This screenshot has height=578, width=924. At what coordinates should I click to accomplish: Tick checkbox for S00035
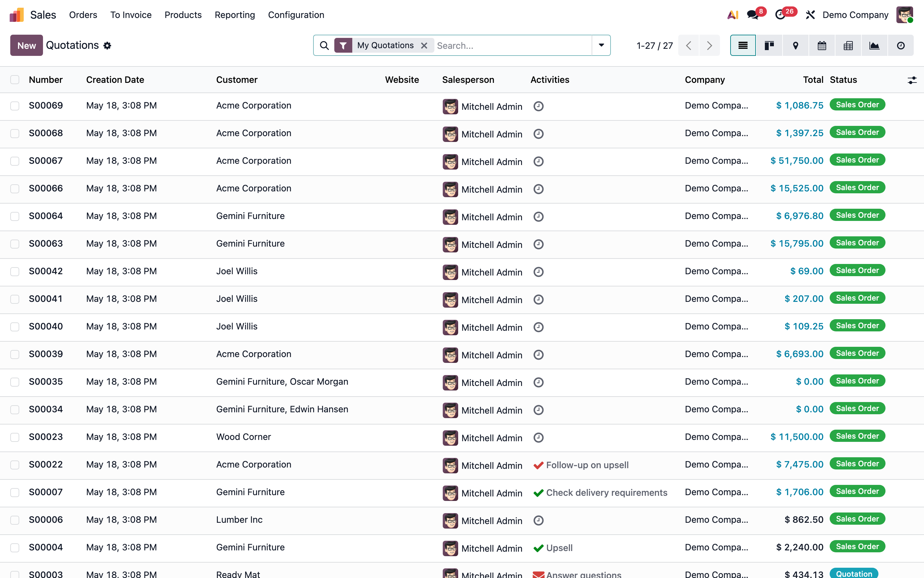click(15, 382)
